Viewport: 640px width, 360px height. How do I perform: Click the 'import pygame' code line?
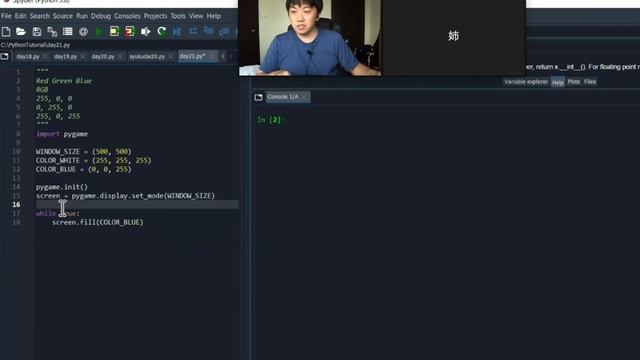coord(62,134)
